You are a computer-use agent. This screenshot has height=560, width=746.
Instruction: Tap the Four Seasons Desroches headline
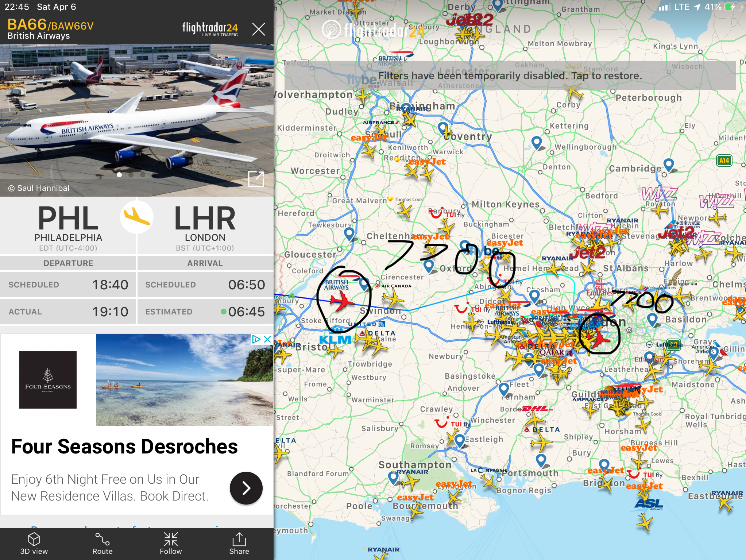[124, 447]
